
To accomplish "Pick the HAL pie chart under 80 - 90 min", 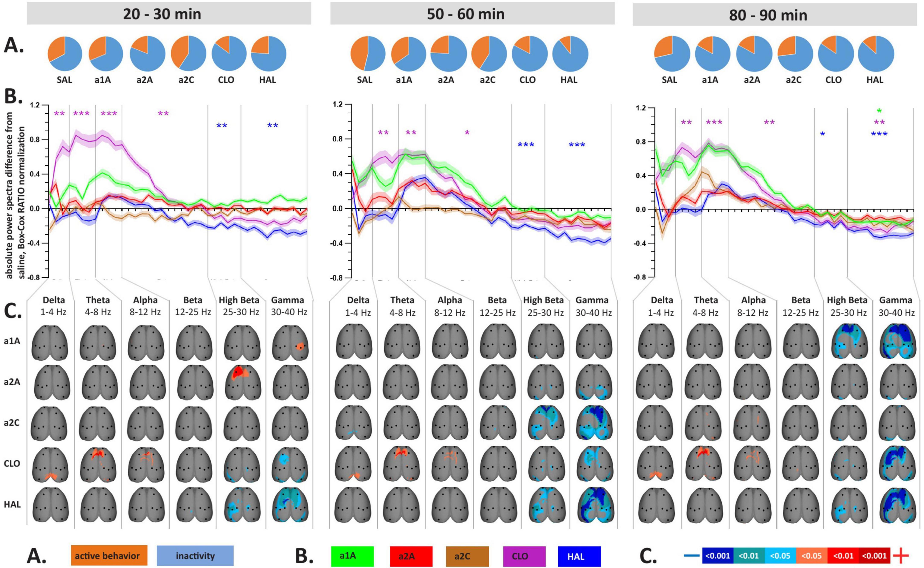I will coord(876,54).
